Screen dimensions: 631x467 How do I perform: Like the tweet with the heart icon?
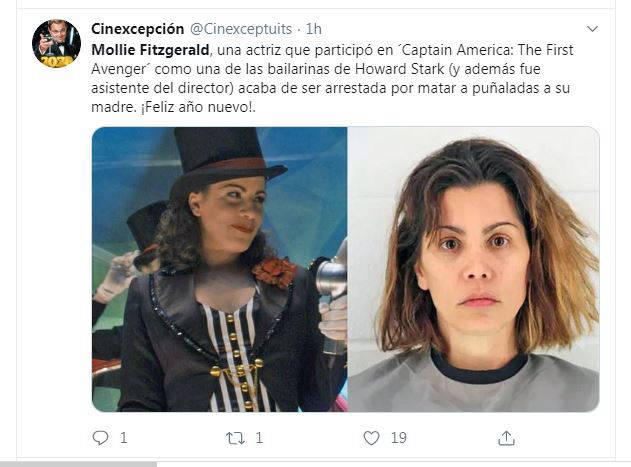click(371, 438)
